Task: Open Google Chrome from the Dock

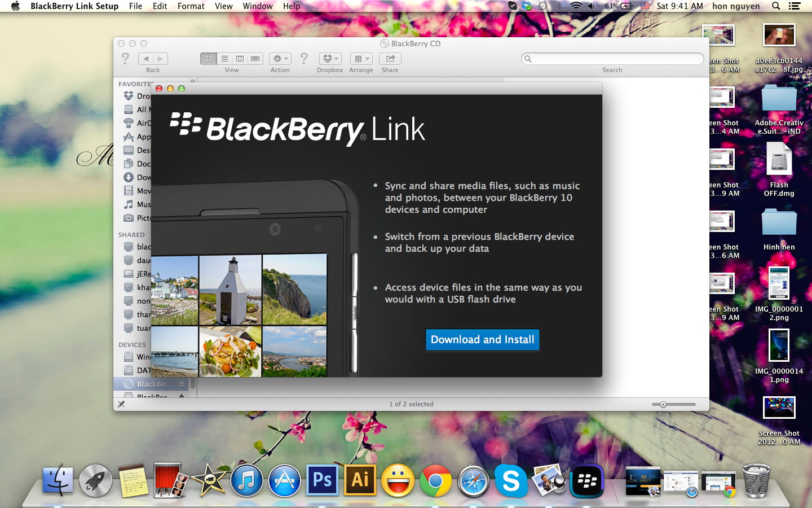Action: coord(435,481)
